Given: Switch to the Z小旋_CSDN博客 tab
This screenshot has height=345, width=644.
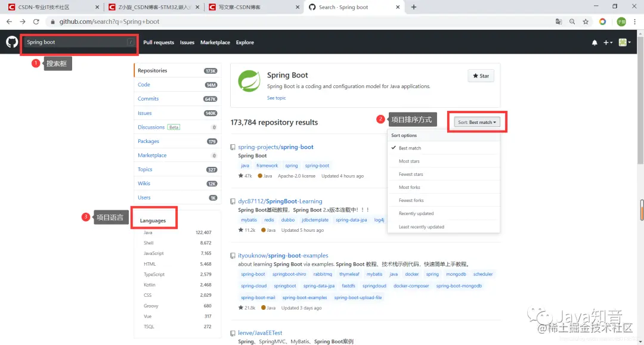Looking at the screenshot, I should click(154, 7).
